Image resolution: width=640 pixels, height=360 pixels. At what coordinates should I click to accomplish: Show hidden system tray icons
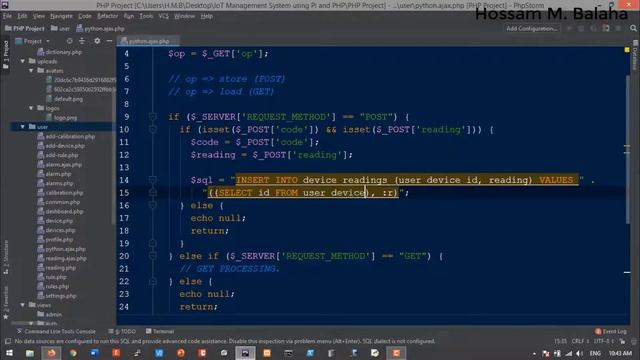534,353
